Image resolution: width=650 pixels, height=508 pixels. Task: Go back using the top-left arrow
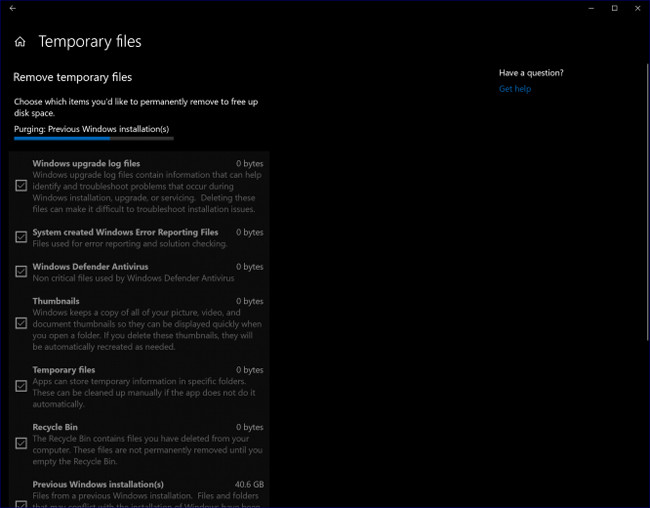click(11, 8)
